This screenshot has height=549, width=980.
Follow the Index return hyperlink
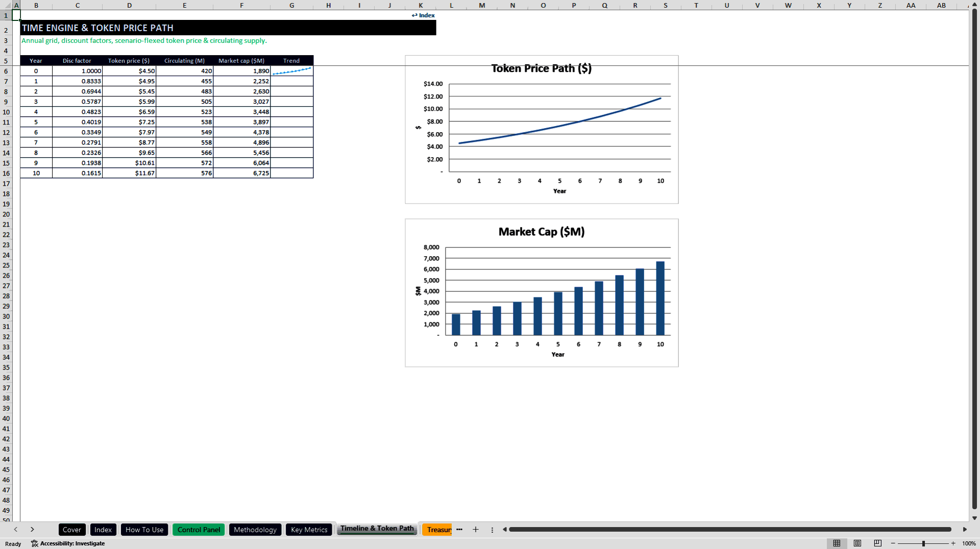423,15
